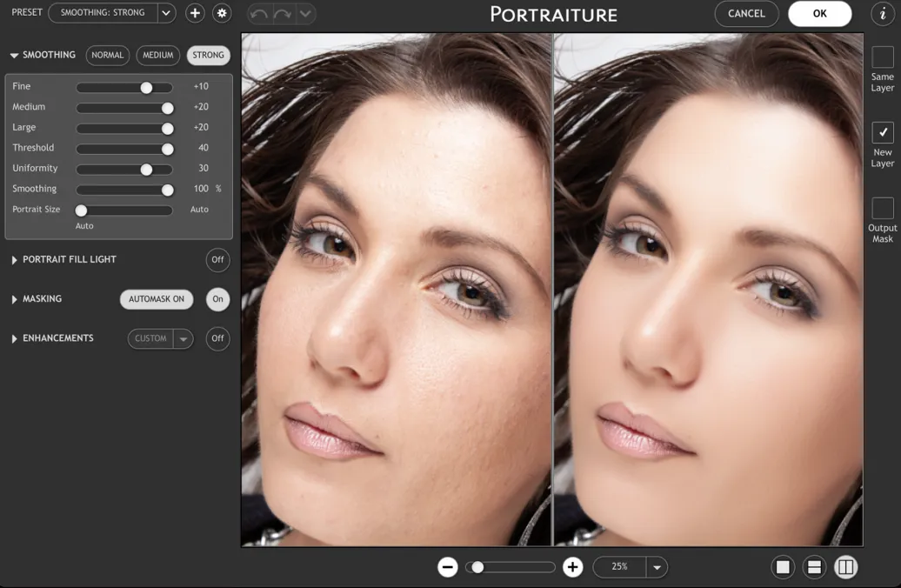Redo the last adjustment

(282, 14)
